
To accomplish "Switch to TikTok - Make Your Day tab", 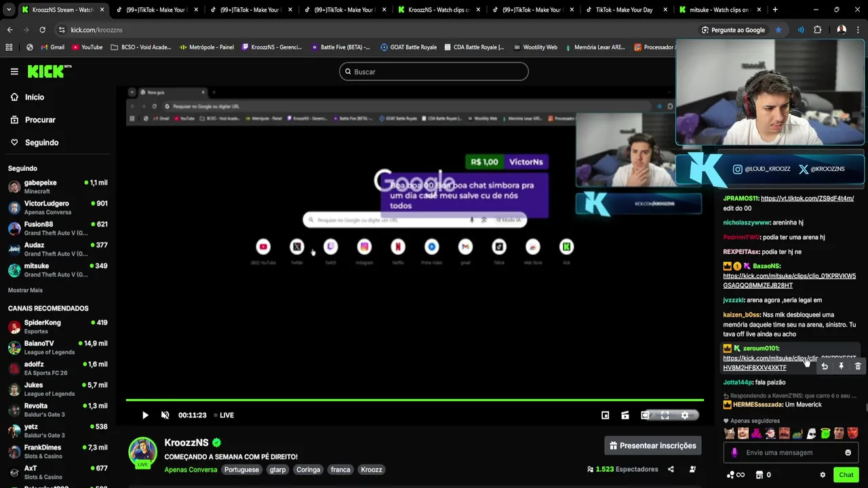I will tap(624, 9).
